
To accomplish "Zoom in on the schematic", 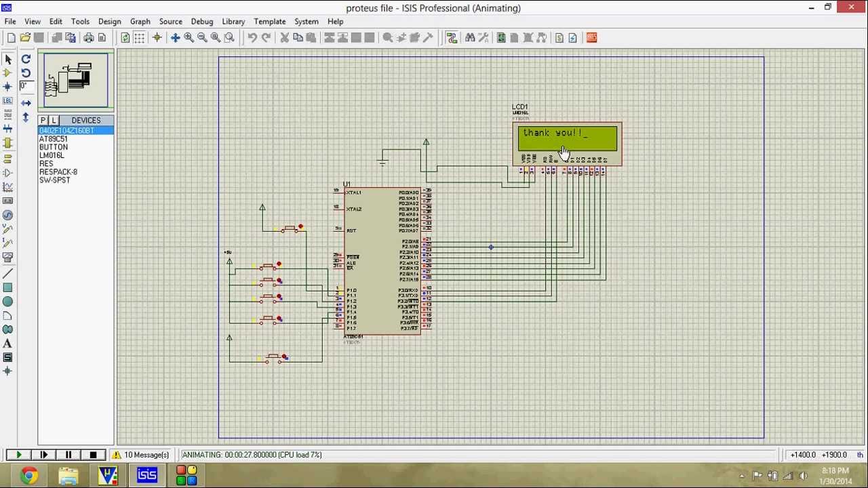I will tap(189, 38).
